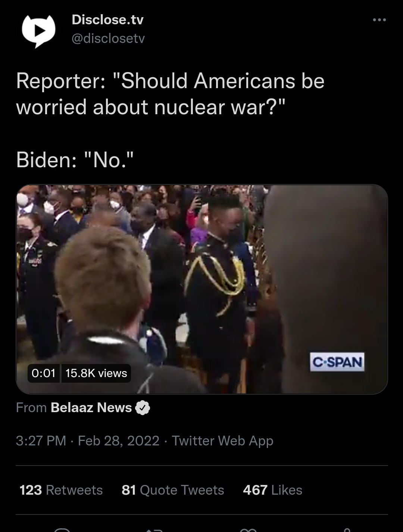View the 123 Retweets list
This screenshot has height=532, width=403.
pos(61,490)
